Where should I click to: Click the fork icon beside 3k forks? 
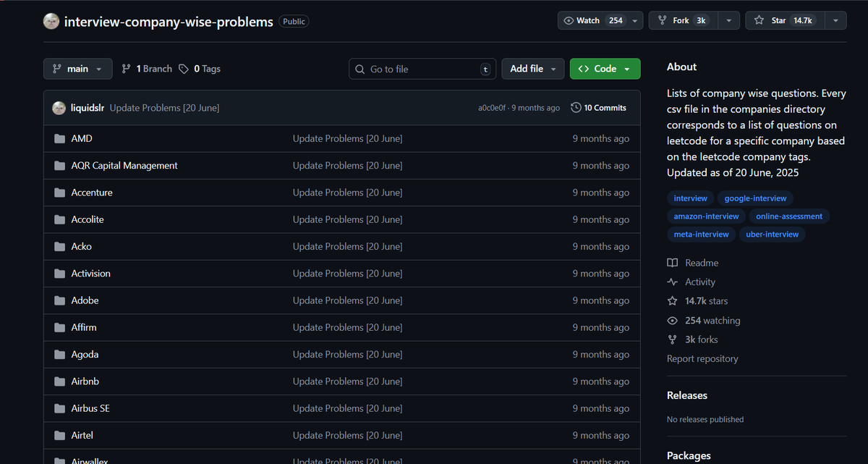[673, 339]
